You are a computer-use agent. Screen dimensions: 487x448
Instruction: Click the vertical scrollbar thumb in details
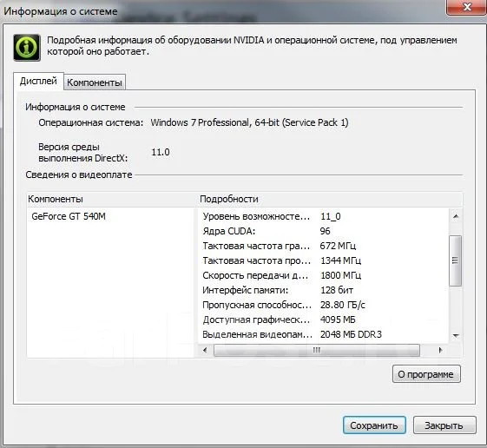456,260
